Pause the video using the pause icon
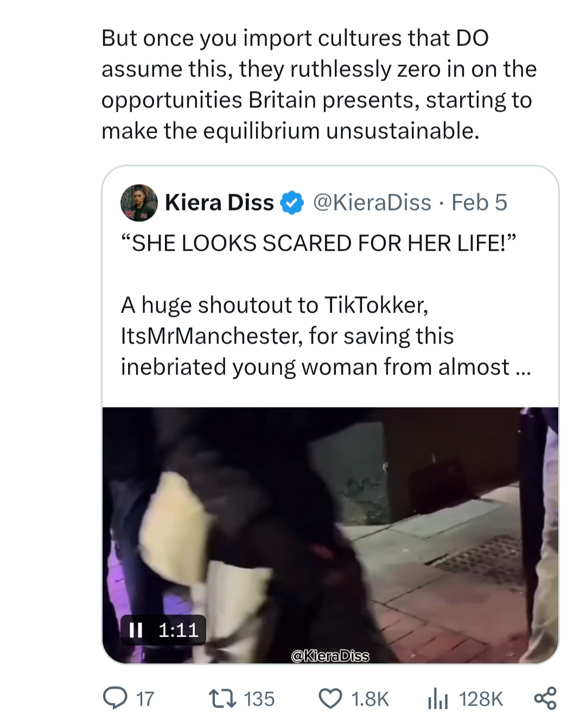 pos(136,630)
